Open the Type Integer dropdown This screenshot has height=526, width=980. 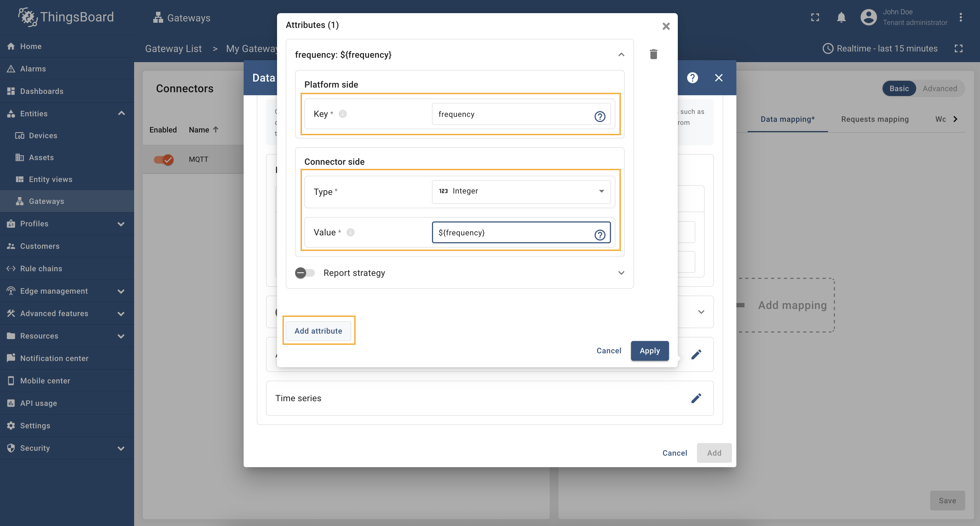(x=521, y=191)
